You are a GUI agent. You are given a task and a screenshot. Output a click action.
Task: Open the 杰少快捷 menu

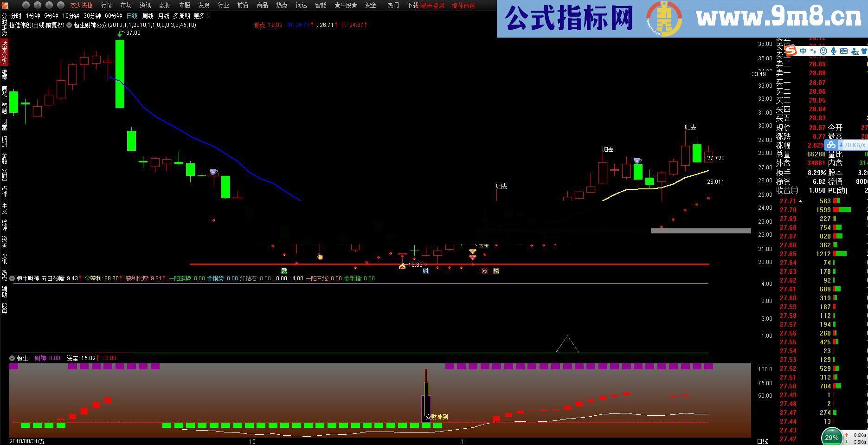(x=81, y=6)
